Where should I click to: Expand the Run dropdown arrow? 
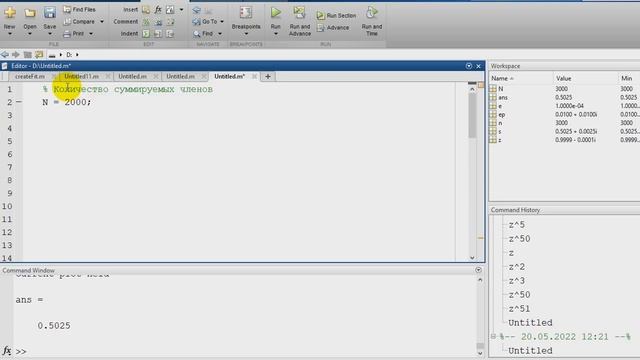[x=276, y=34]
